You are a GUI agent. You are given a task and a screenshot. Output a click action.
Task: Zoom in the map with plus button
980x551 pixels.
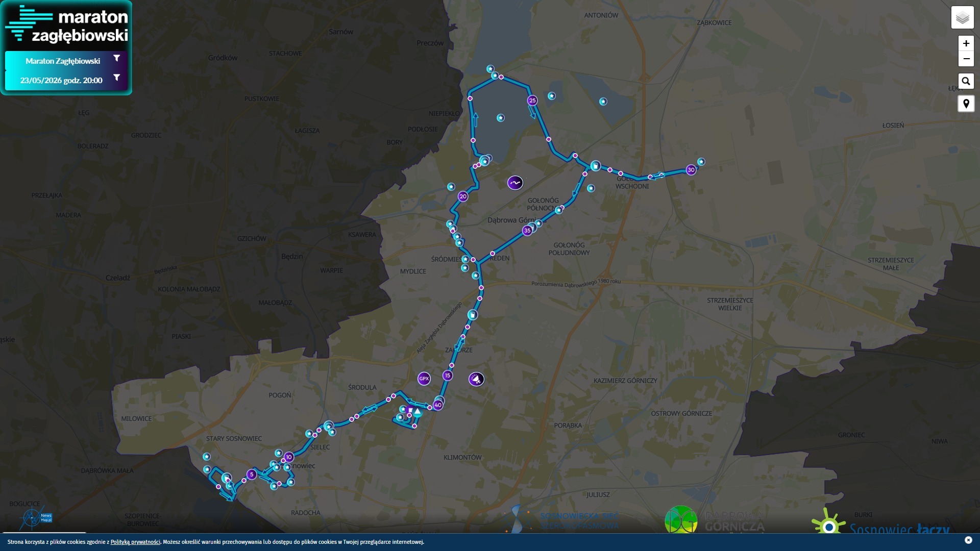[966, 44]
